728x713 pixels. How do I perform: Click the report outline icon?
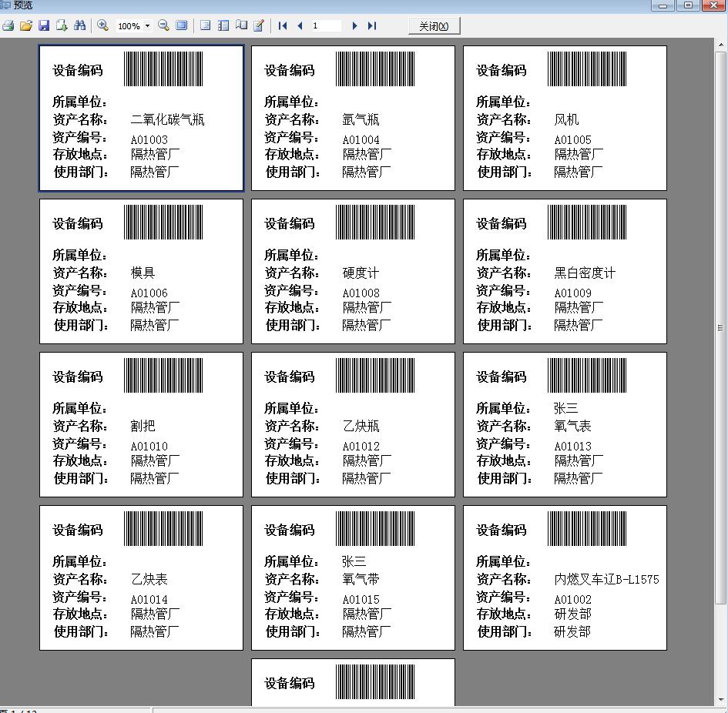coord(205,25)
